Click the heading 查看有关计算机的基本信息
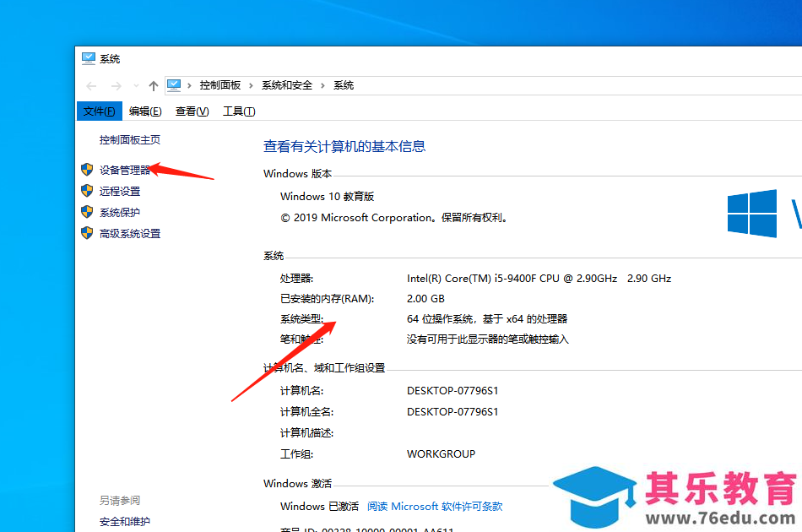Image resolution: width=802 pixels, height=532 pixels. point(344,147)
